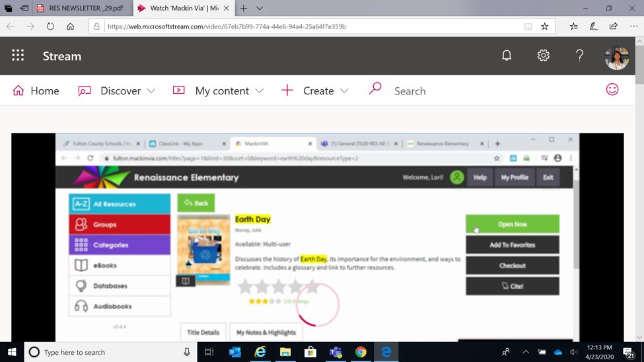Open File Explorer from the taskbar
The image size is (644, 362).
coord(285,352)
